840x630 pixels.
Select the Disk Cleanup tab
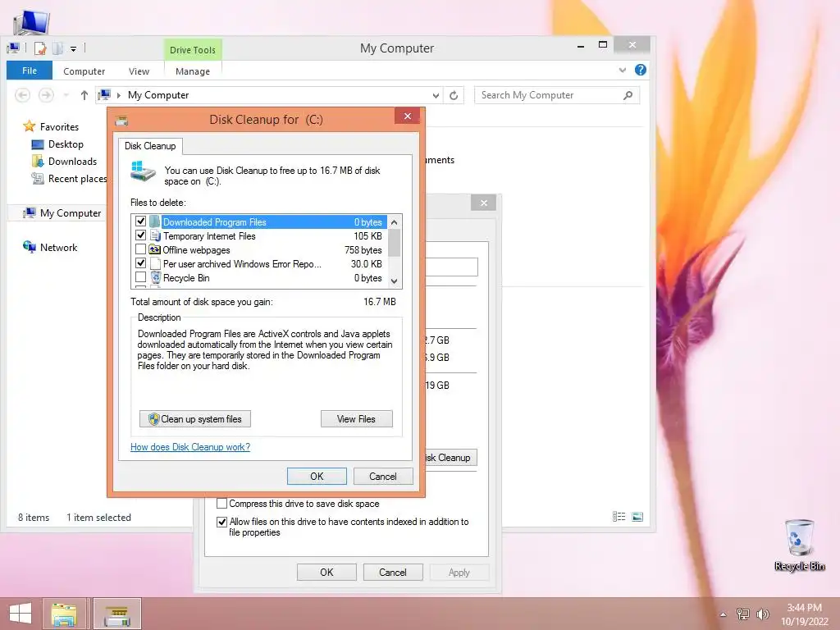click(150, 146)
